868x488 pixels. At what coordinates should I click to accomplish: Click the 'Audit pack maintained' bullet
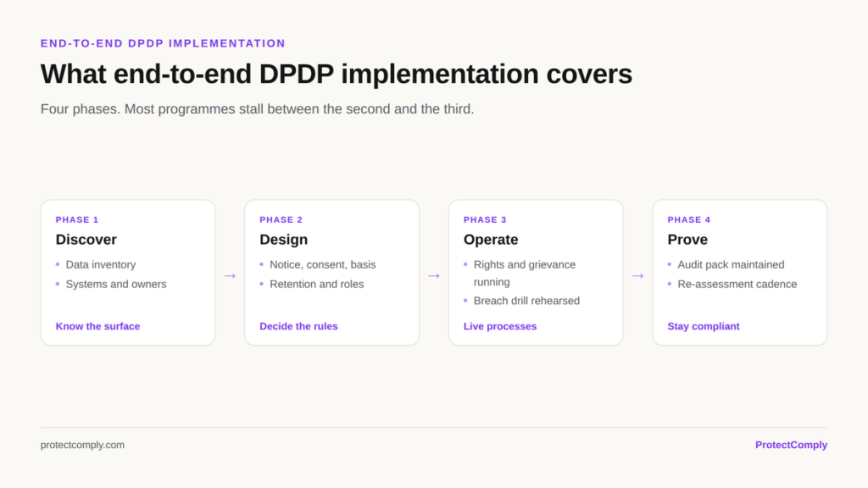tap(731, 265)
